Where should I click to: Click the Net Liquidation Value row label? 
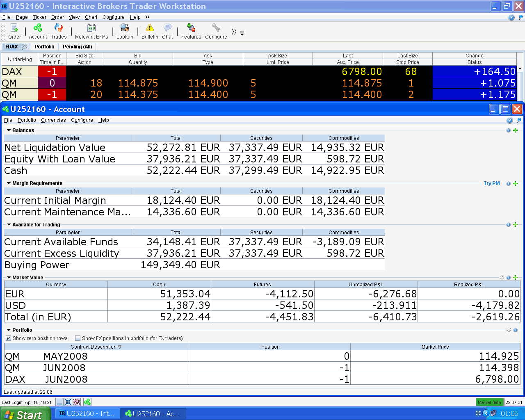[55, 148]
